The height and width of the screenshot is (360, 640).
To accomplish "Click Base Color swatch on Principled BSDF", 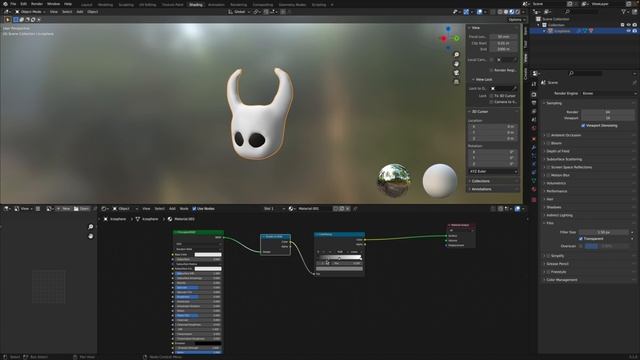I will click(208, 255).
